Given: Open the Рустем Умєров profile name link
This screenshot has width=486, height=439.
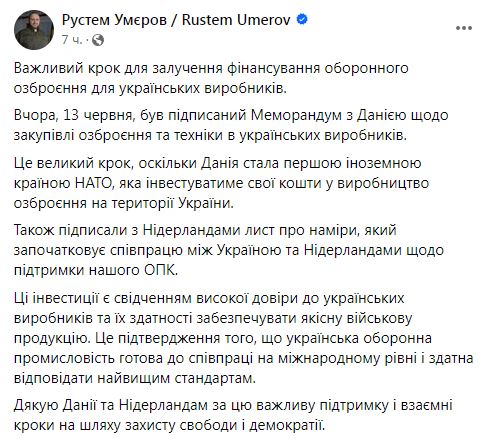Looking at the screenshot, I should pyautogui.click(x=114, y=20).
